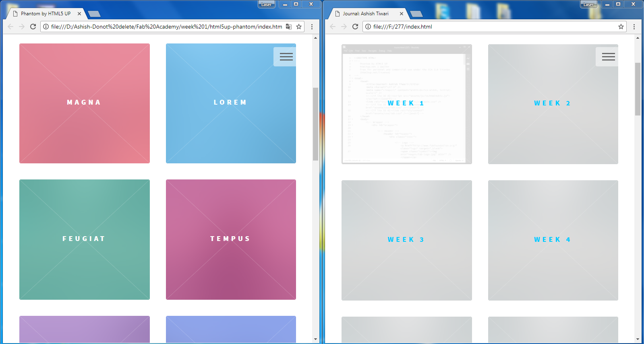Close the Phantom by HTML5 UP tab
The height and width of the screenshot is (344, 644).
[79, 14]
